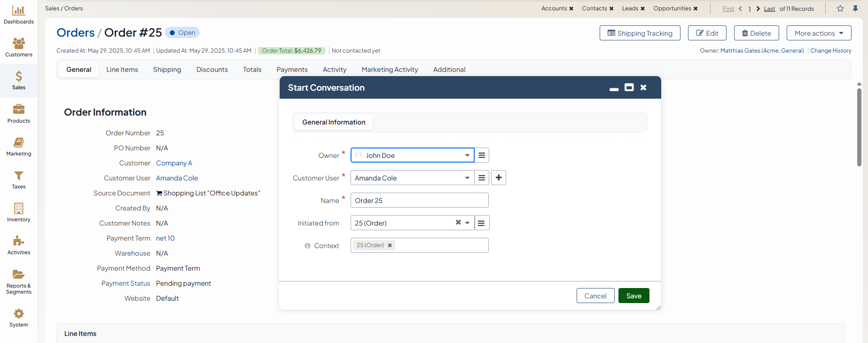The height and width of the screenshot is (343, 868).
Task: Remove the 25 (Order) context tag
Action: pyautogui.click(x=390, y=245)
